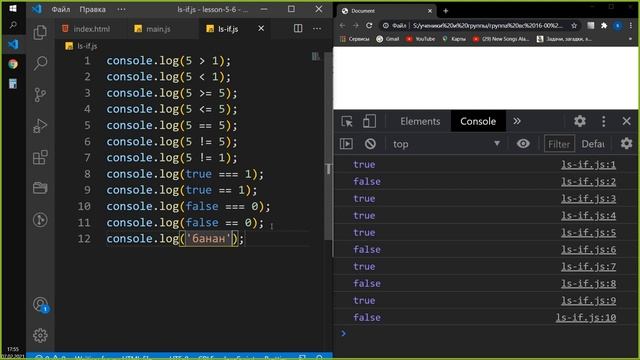This screenshot has height=360, width=640.
Task: Go back in Chrome
Action: (x=342, y=25)
